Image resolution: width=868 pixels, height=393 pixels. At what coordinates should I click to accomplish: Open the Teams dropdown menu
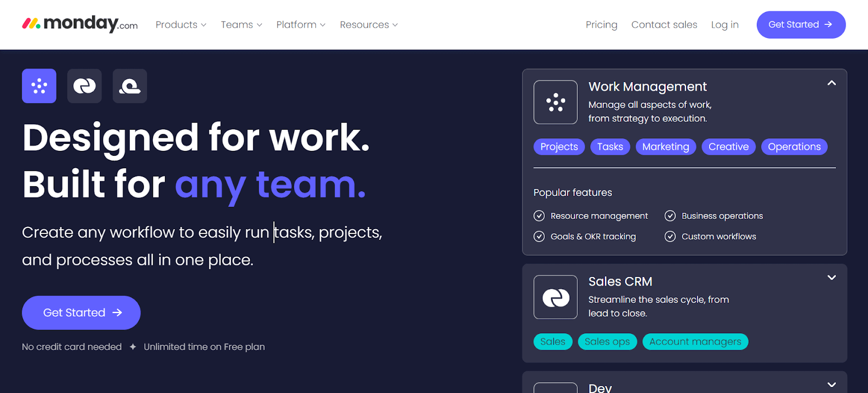(242, 25)
